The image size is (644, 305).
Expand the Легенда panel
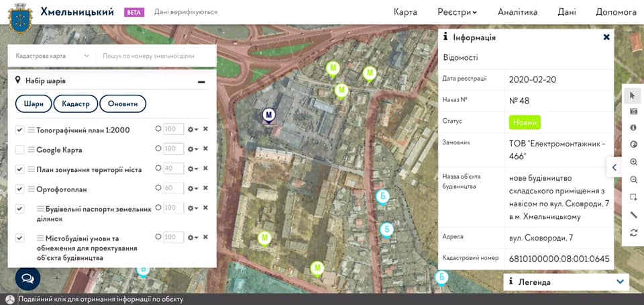pyautogui.click(x=619, y=282)
